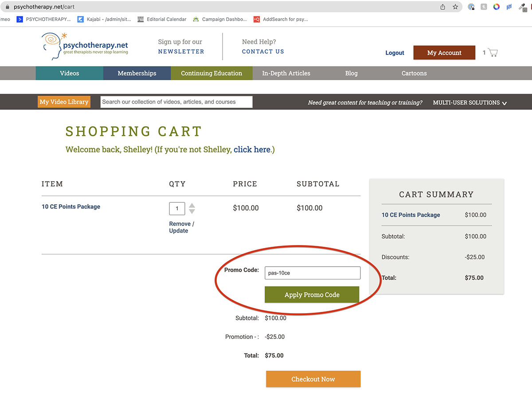The image size is (532, 396).
Task: Click the Promotion -$25.00 amount below promo
Action: click(x=275, y=337)
